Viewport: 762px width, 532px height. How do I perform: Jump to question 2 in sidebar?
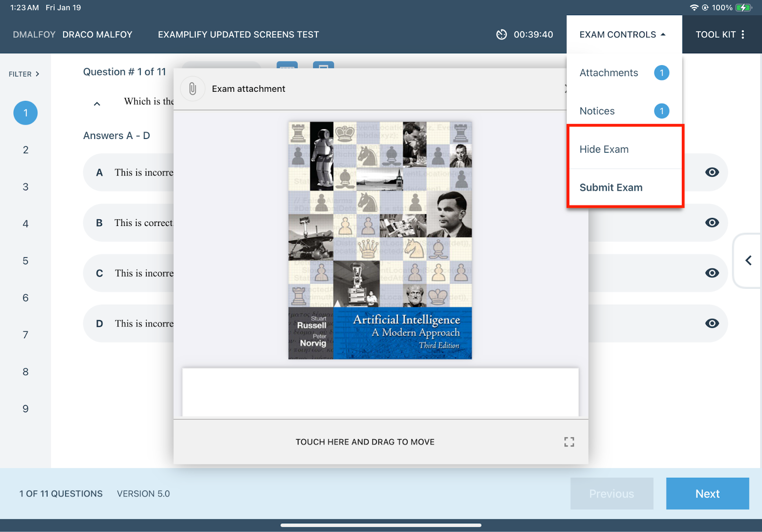pyautogui.click(x=25, y=150)
